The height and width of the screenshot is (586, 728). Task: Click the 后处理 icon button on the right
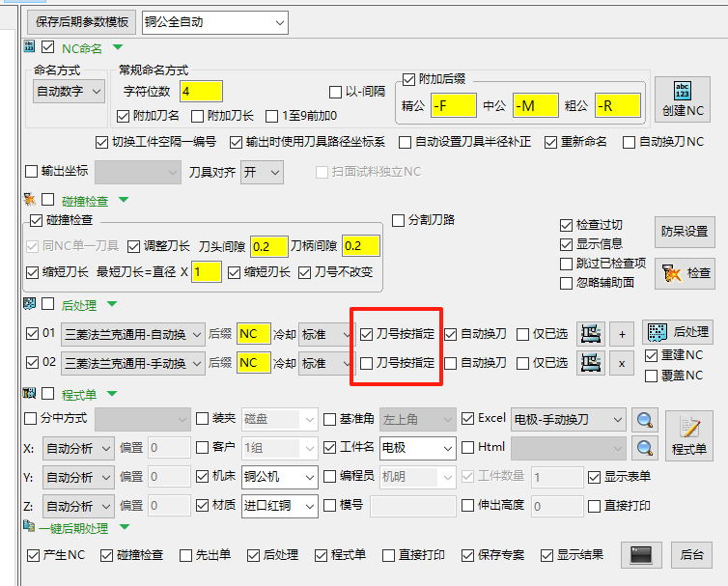pos(677,331)
